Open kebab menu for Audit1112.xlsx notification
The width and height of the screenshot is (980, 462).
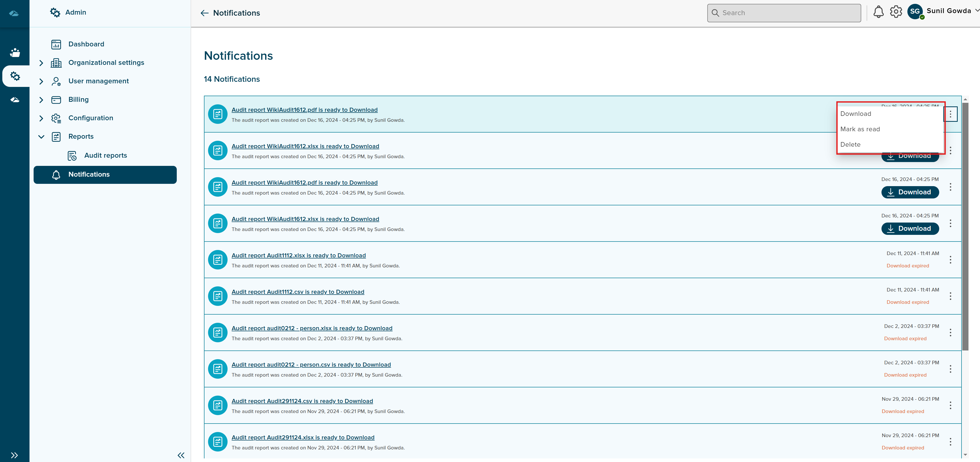(950, 260)
